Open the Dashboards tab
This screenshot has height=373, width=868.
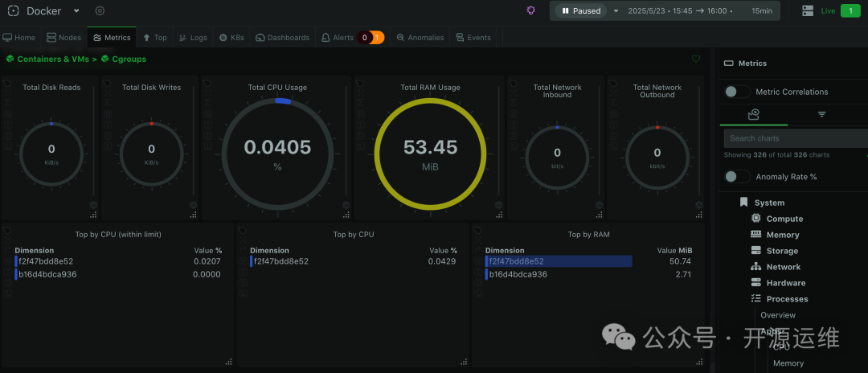click(x=282, y=38)
